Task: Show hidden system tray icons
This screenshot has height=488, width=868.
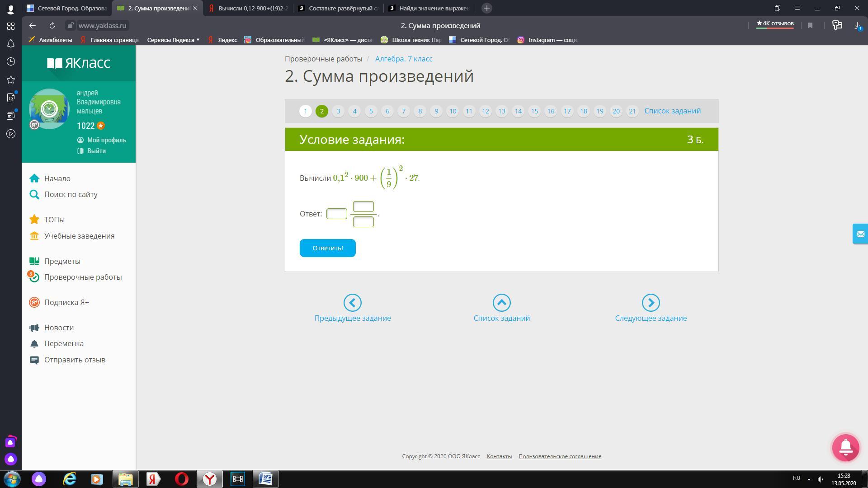Action: pos(809,479)
